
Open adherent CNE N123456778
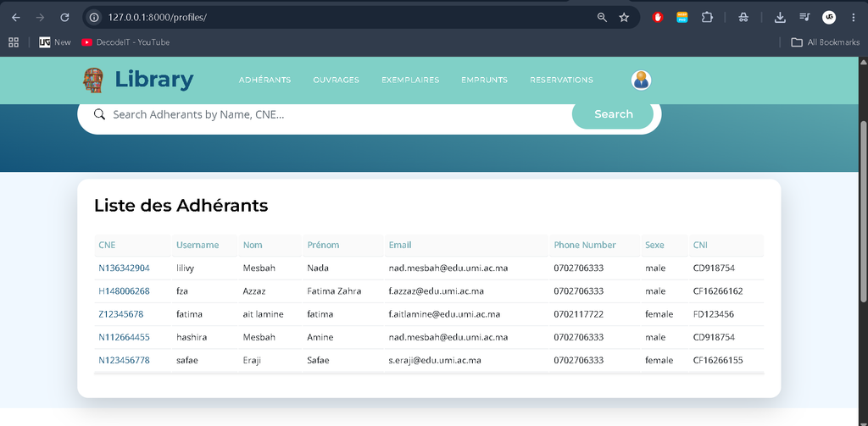pyautogui.click(x=124, y=360)
